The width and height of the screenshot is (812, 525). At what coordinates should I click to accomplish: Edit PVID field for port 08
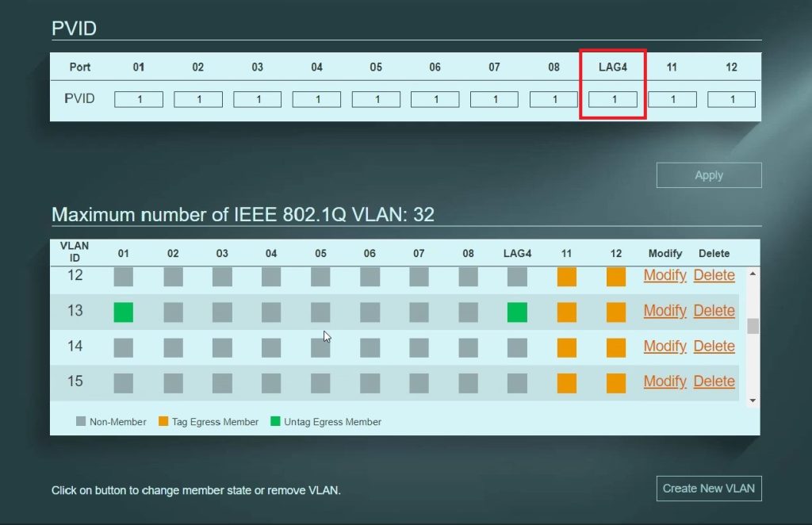pos(553,99)
